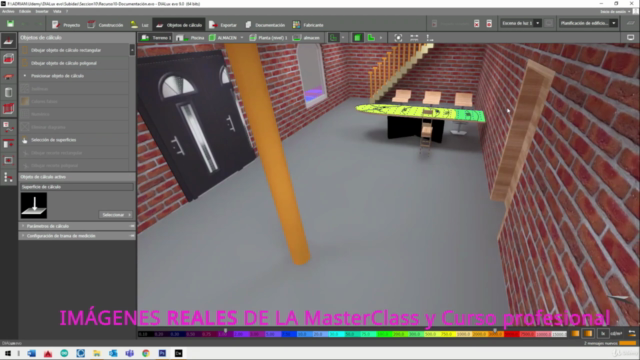Toggle the green 3D view icon

pyautogui.click(x=358, y=38)
